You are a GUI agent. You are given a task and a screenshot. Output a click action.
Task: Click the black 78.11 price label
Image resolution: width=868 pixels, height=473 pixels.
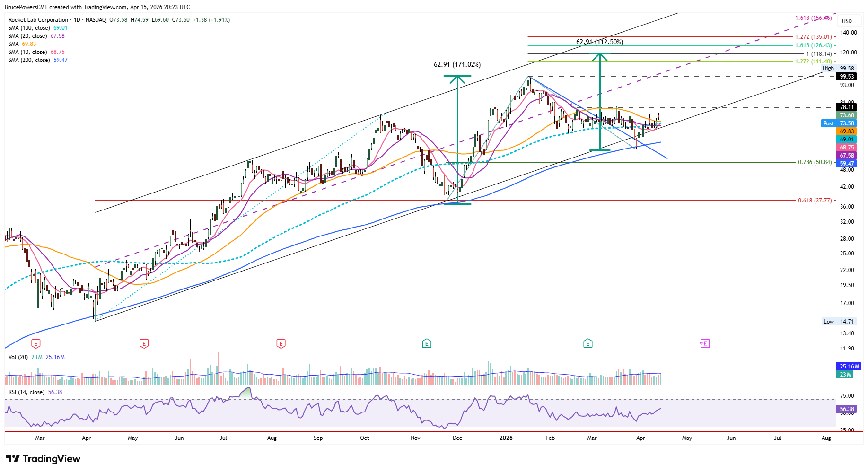pos(847,107)
